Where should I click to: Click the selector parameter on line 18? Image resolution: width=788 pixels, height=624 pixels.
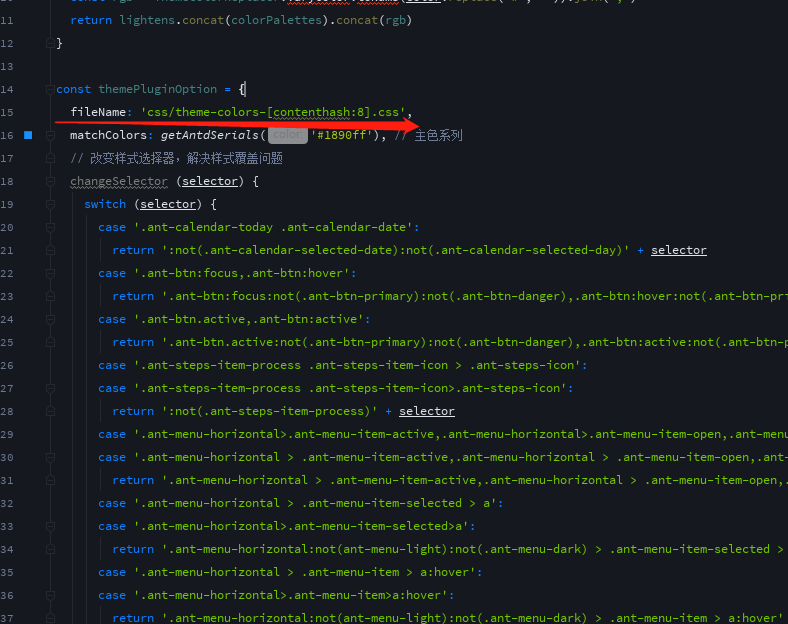point(210,181)
